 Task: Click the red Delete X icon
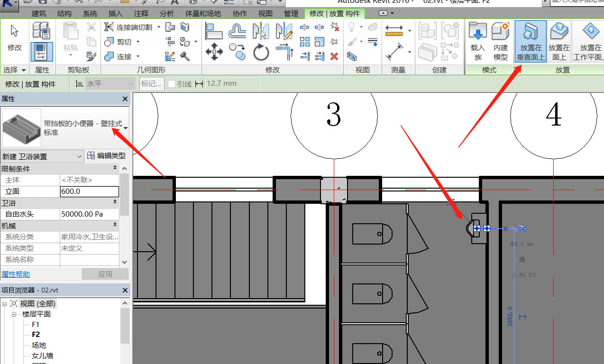click(x=334, y=56)
